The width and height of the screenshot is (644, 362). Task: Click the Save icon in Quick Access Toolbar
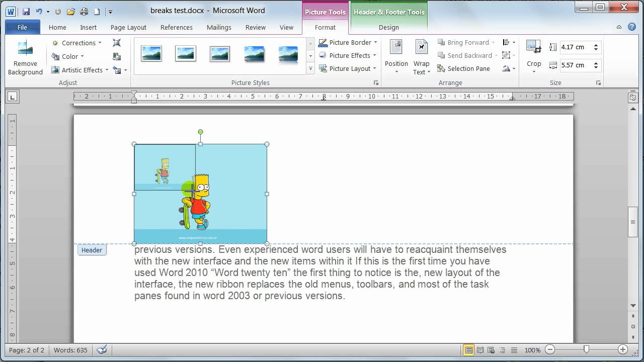point(26,11)
